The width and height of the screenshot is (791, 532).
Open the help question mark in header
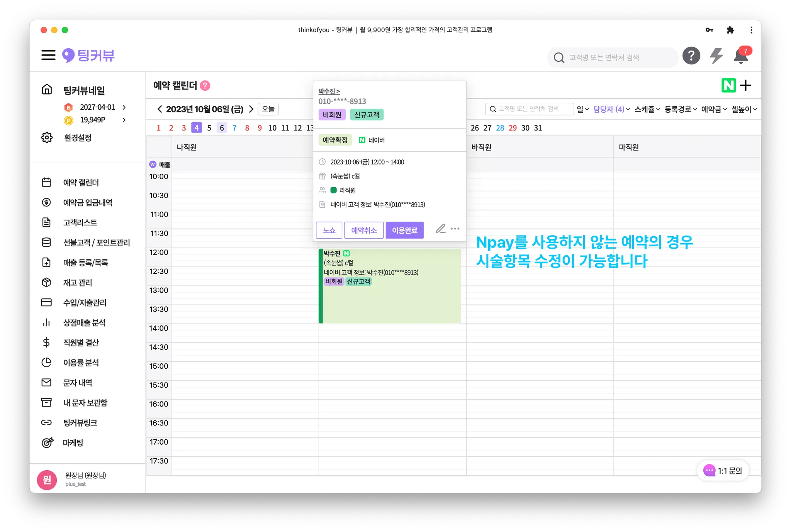(x=691, y=56)
